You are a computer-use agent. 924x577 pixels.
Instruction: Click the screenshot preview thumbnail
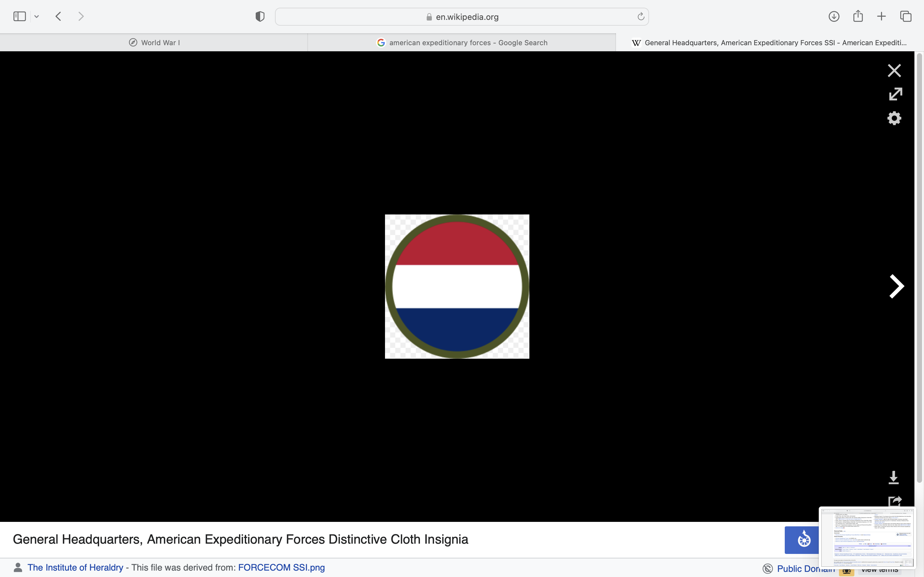(x=867, y=537)
